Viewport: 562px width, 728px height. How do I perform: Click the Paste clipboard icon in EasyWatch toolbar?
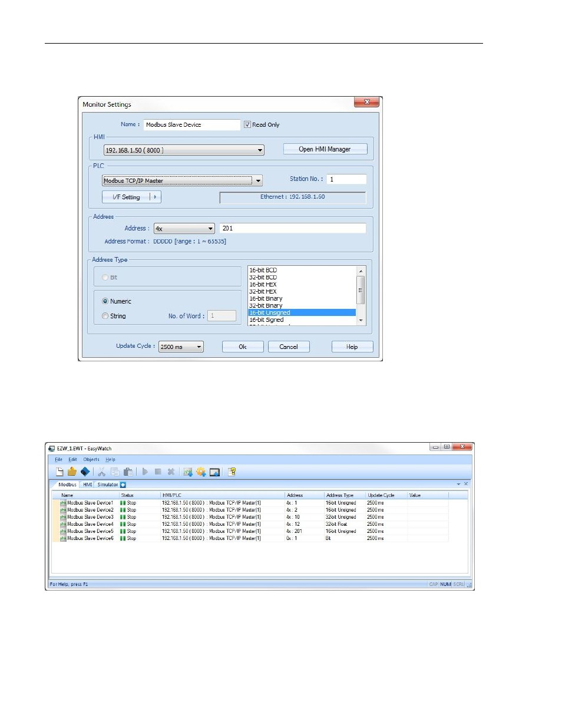[128, 472]
